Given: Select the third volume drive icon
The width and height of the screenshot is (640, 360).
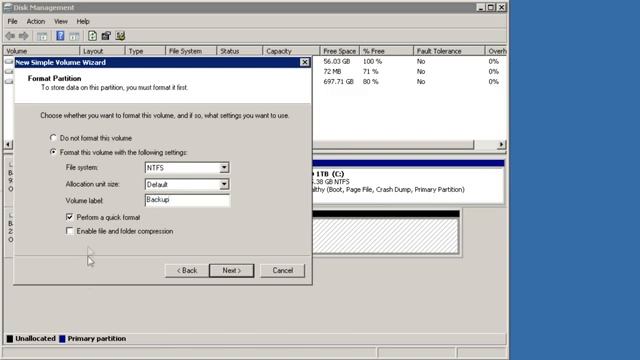Looking at the screenshot, I should point(9,82).
